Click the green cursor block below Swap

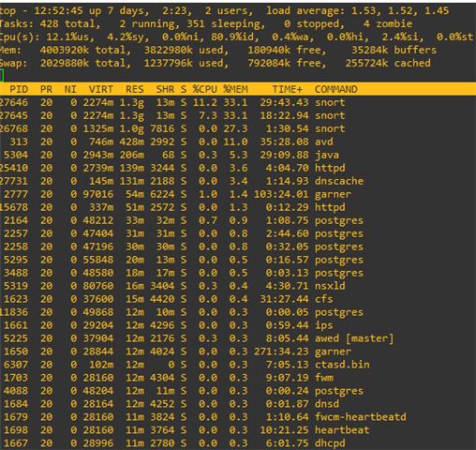coord(2,76)
